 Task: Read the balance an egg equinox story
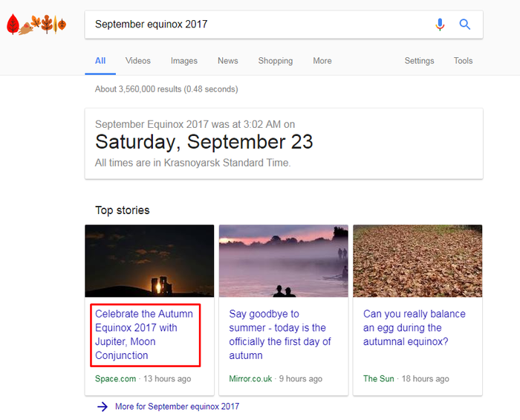click(415, 328)
